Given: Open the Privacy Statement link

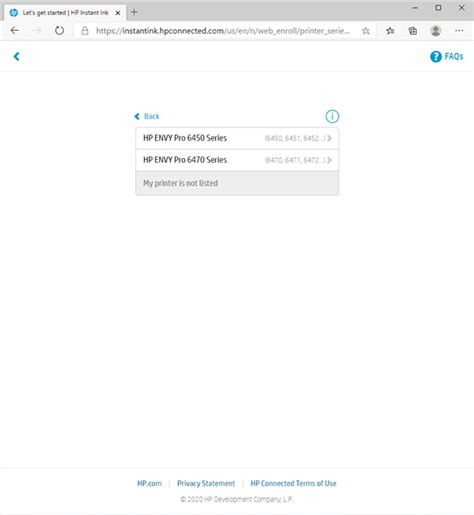Looking at the screenshot, I should [x=206, y=483].
